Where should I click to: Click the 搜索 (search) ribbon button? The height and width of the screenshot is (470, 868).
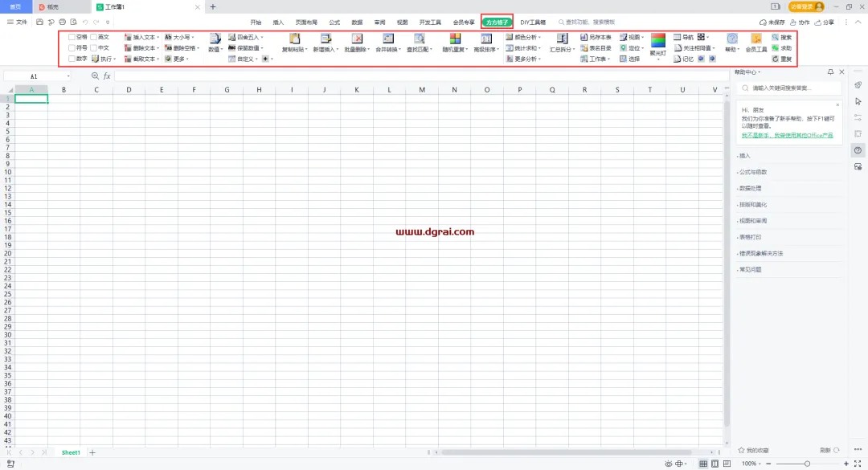(782, 37)
